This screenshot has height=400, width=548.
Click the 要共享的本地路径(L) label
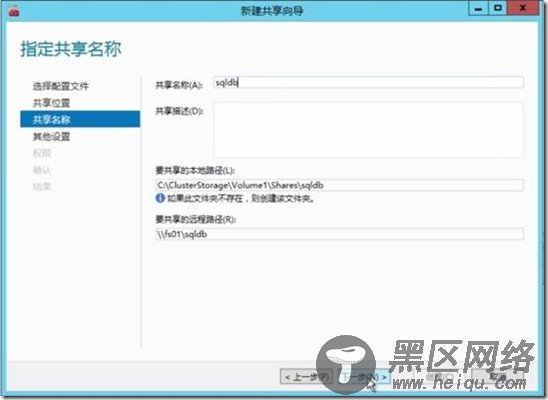195,170
